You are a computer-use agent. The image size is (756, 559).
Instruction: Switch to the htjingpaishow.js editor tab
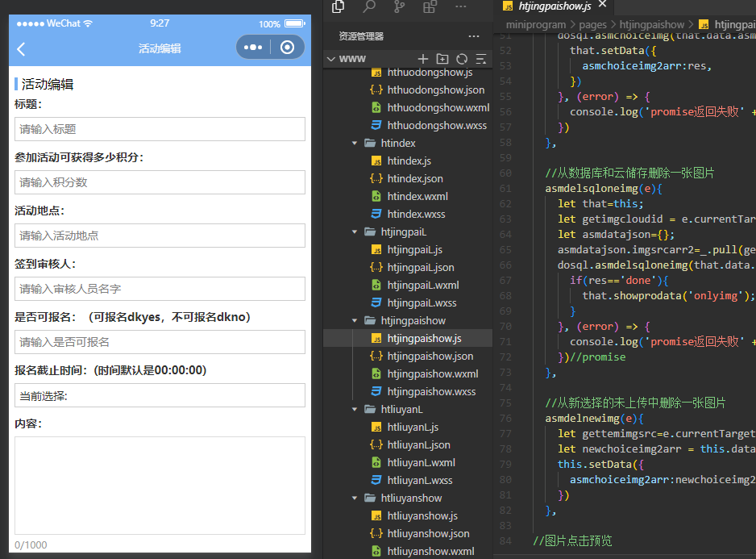point(555,6)
